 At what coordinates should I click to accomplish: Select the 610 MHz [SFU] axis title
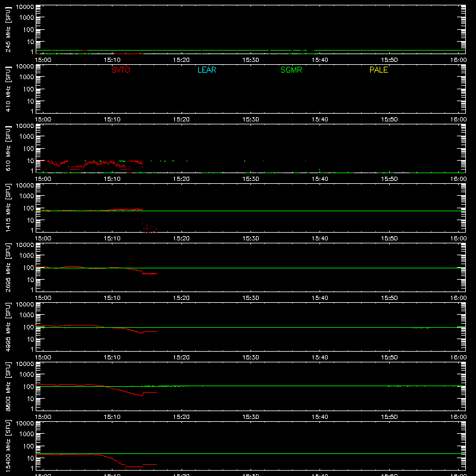8,148
